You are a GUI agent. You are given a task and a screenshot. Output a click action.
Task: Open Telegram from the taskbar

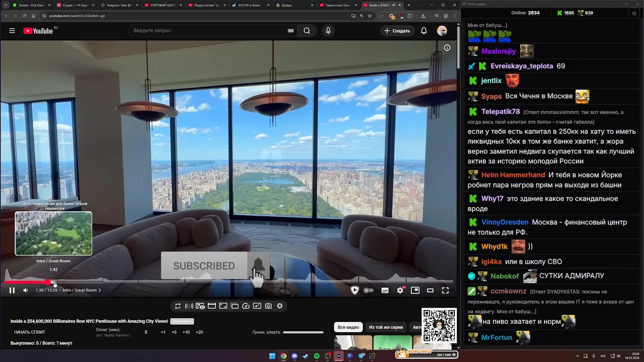pyautogui.click(x=361, y=356)
